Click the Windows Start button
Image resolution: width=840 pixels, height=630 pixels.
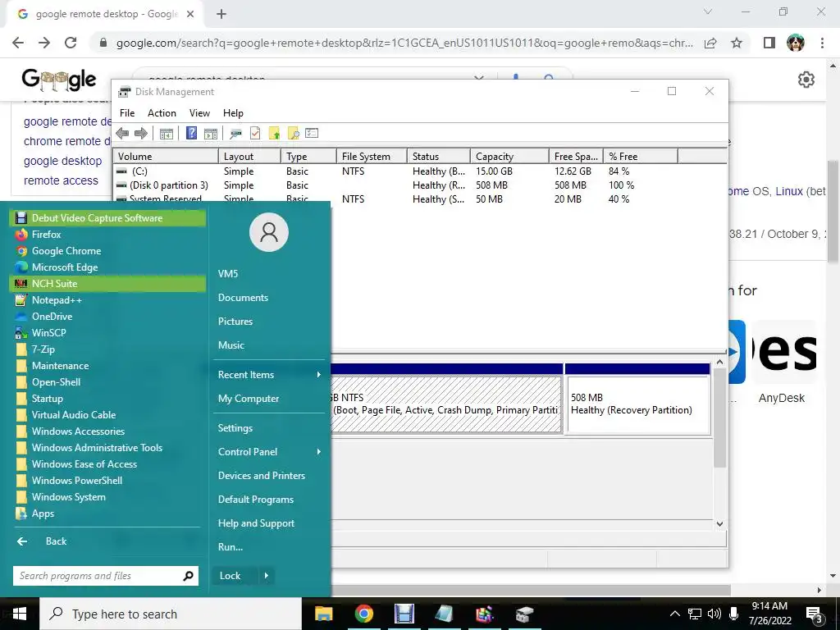click(x=20, y=614)
